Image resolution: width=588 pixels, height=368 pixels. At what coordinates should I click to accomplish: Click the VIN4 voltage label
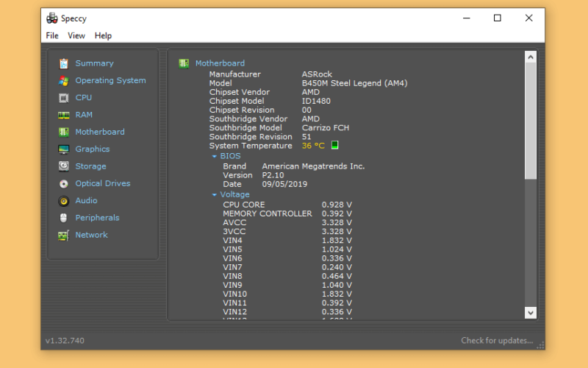(232, 241)
